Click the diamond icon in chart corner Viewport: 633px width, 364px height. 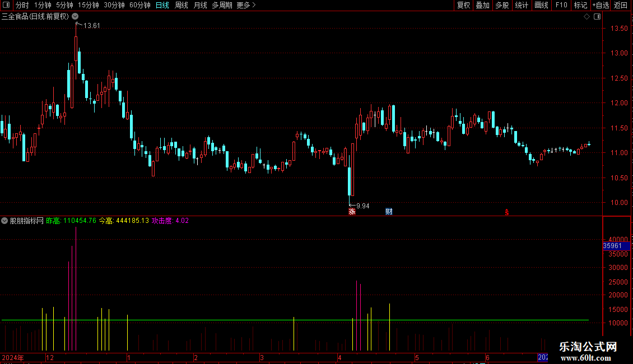click(x=587, y=16)
